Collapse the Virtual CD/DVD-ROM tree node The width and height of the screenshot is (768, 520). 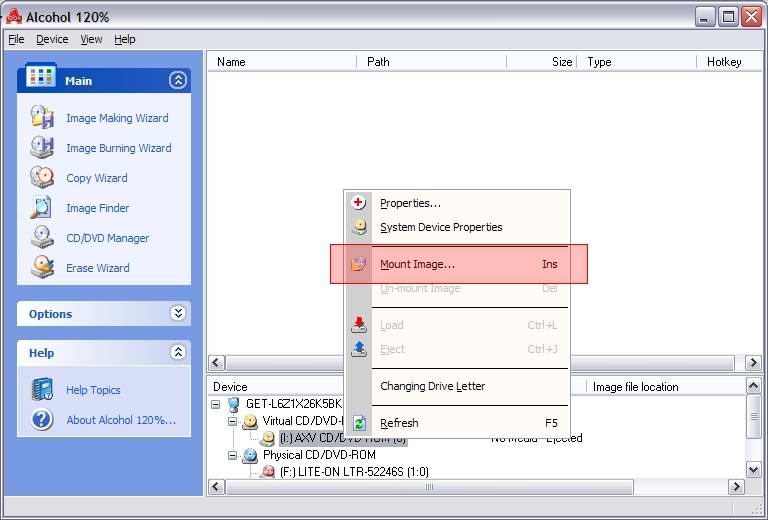(233, 421)
